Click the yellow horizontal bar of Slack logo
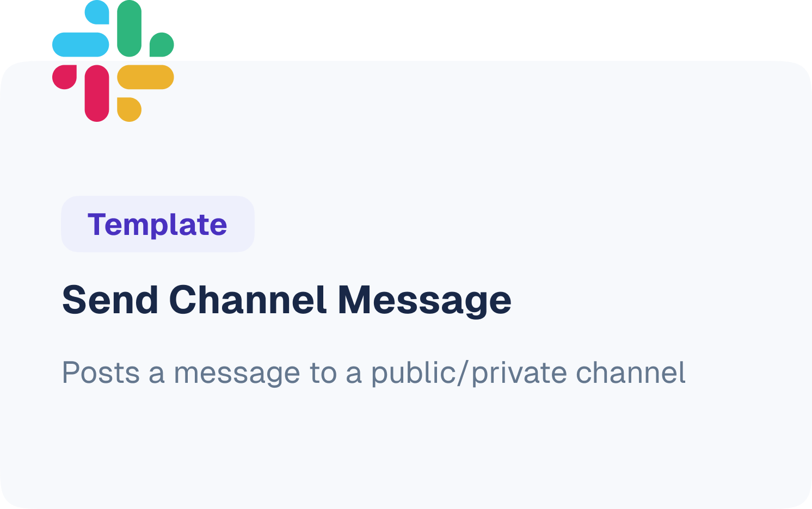The height and width of the screenshot is (509, 812). [145, 77]
